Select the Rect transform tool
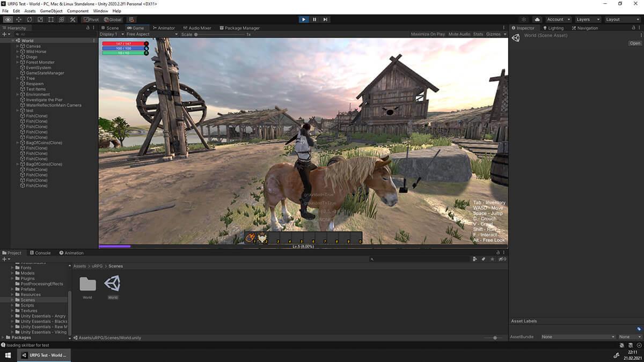 pos(51,19)
